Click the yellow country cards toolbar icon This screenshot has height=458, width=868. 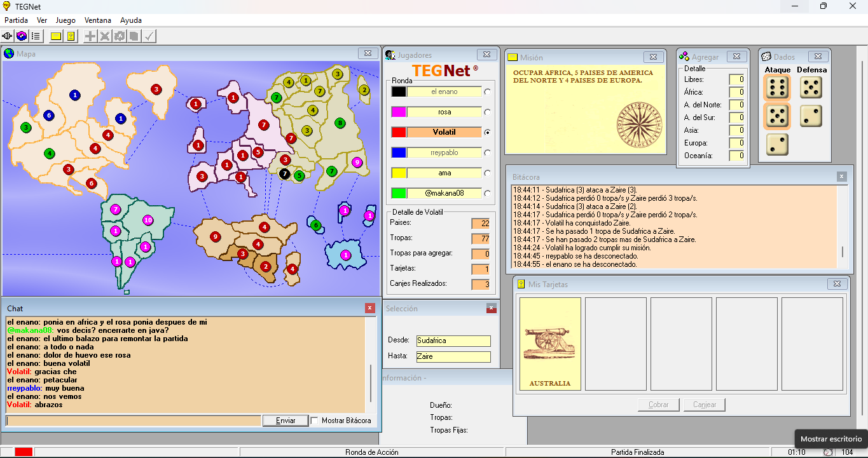[71, 36]
